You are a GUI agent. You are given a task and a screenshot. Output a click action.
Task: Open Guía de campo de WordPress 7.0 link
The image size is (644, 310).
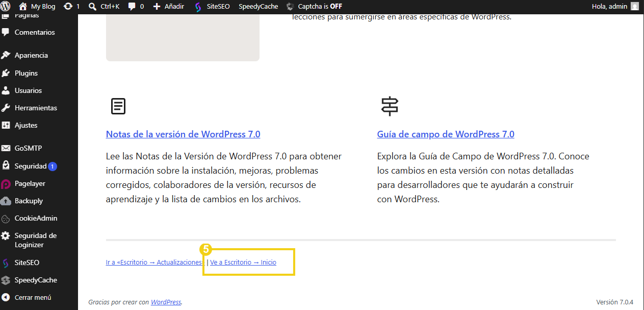pyautogui.click(x=446, y=134)
